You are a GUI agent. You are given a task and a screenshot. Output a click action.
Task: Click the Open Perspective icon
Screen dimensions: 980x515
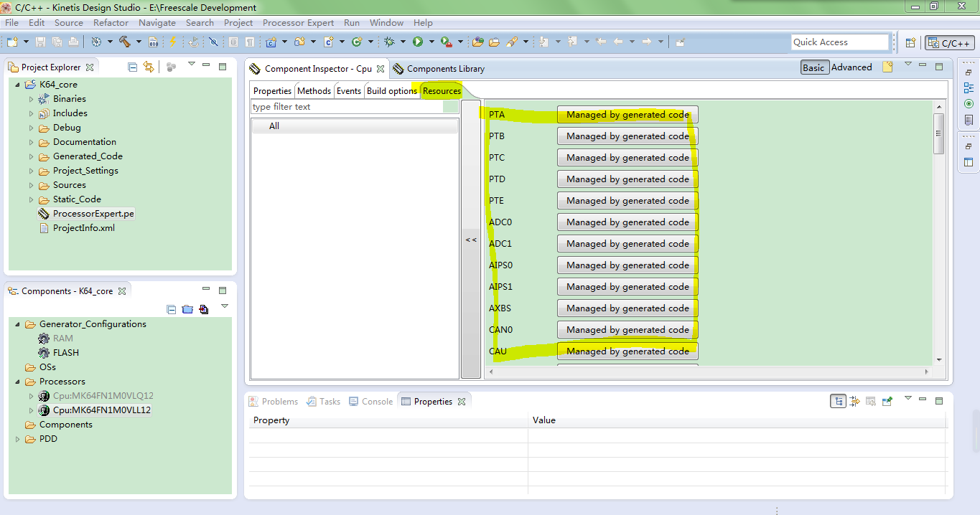(910, 42)
